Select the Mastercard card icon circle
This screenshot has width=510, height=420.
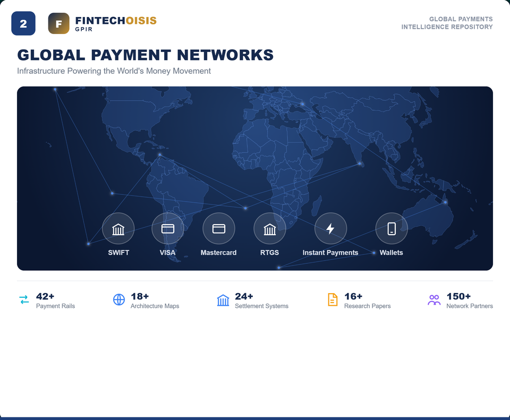tap(218, 228)
